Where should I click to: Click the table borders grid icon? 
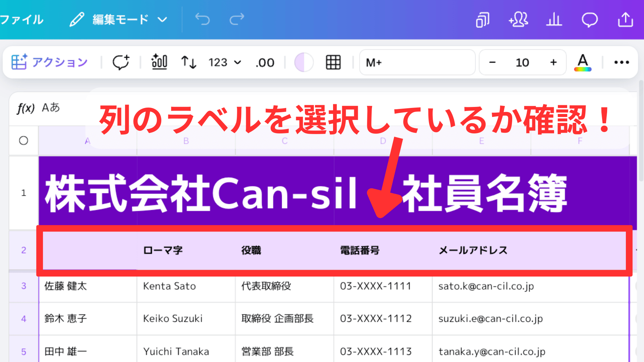click(333, 62)
